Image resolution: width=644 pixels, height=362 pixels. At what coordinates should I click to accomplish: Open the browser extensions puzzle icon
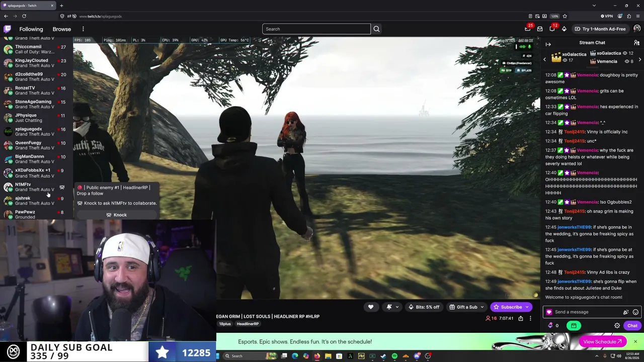629,16
